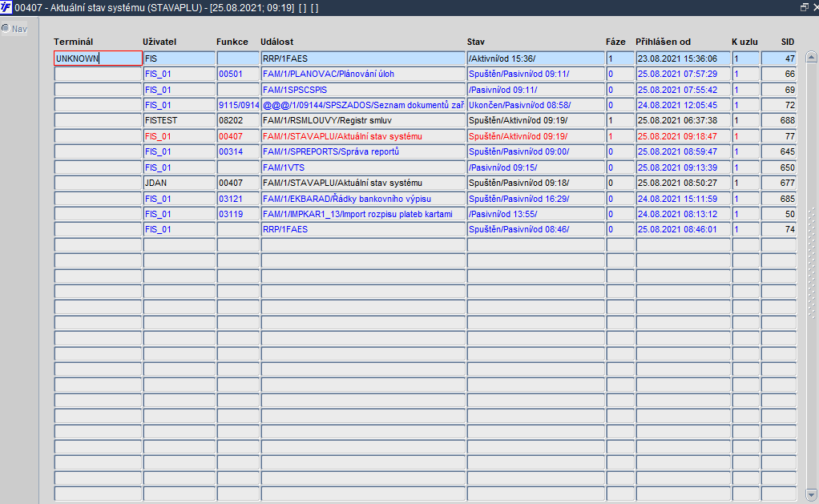This screenshot has height=504, width=819.
Task: Select status Spuštěn/Pasivní/od 09:18/
Action: 535,183
